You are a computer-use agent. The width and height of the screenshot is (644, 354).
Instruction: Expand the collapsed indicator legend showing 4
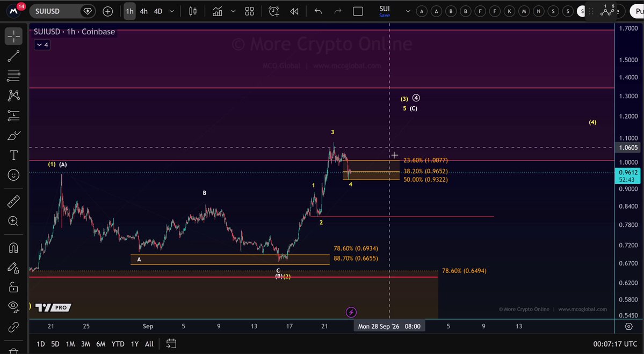[43, 45]
